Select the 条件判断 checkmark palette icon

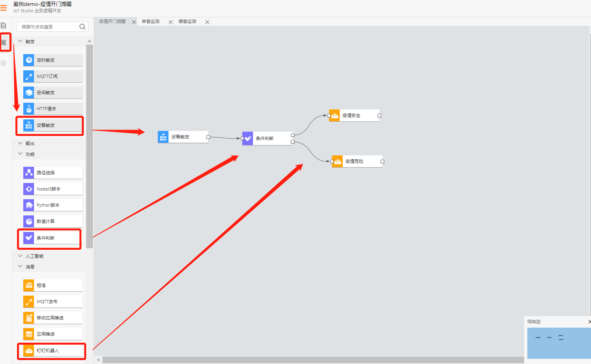click(29, 238)
